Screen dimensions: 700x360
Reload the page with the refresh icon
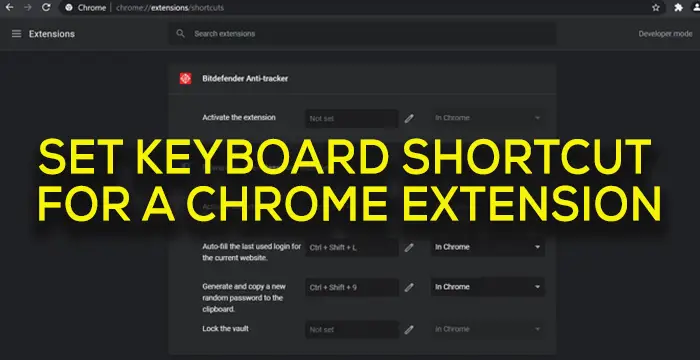point(46,8)
